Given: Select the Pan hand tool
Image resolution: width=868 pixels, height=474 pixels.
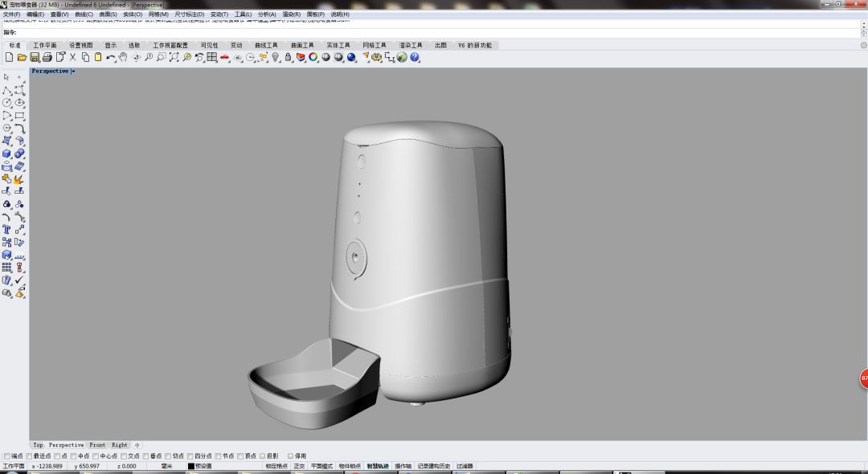Looking at the screenshot, I should [x=123, y=57].
